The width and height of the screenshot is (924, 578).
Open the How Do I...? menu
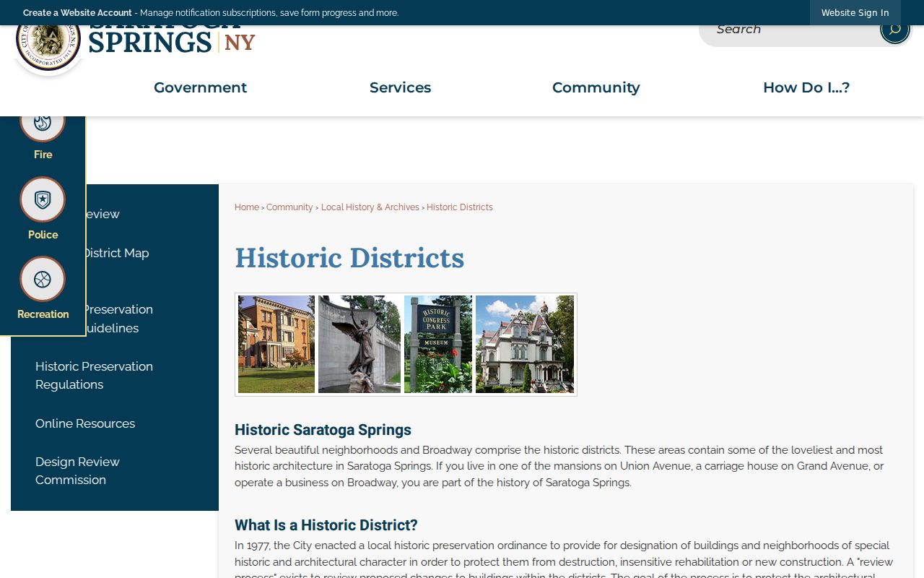(x=806, y=87)
